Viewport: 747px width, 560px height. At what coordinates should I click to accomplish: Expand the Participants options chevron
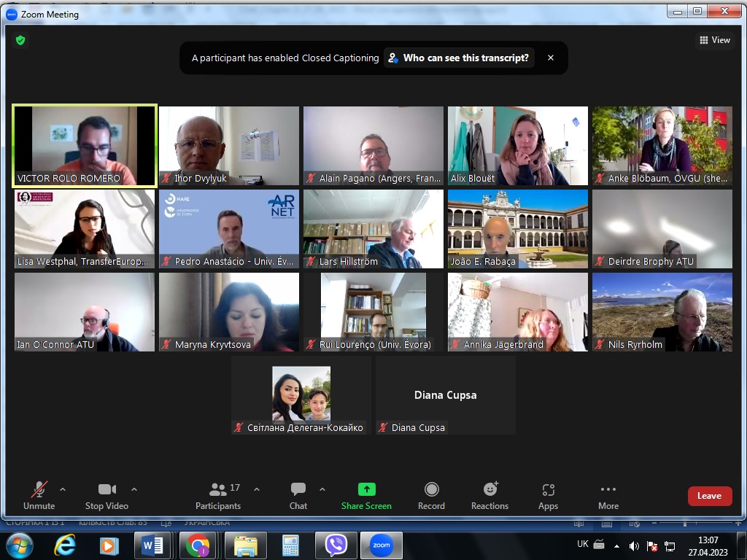pos(256,489)
